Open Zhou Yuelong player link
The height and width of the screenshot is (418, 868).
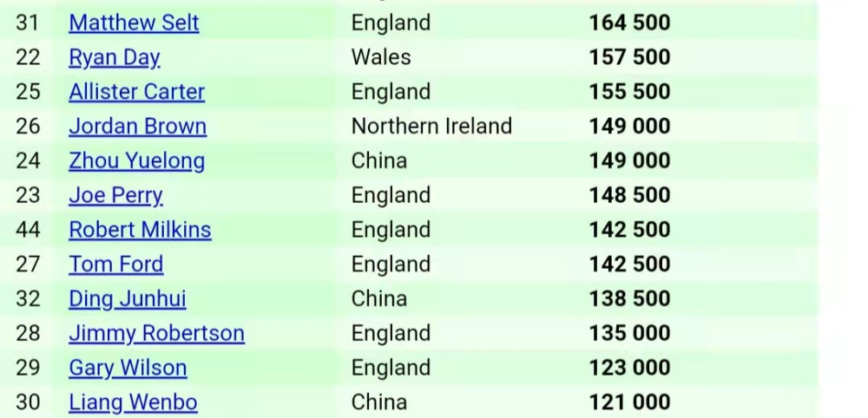137,161
